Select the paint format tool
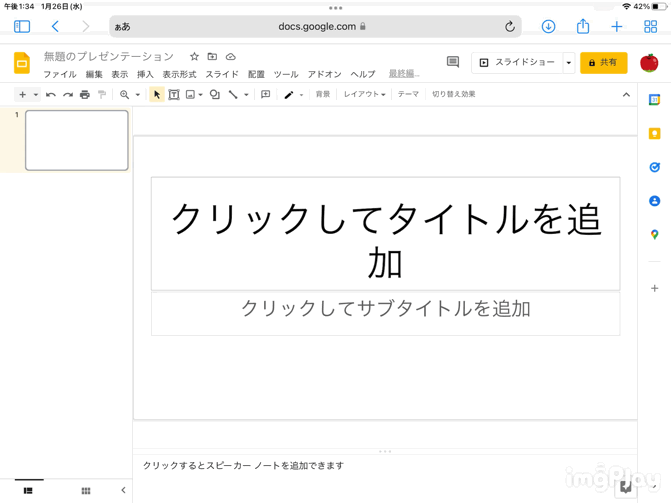The image size is (671, 503). click(102, 95)
